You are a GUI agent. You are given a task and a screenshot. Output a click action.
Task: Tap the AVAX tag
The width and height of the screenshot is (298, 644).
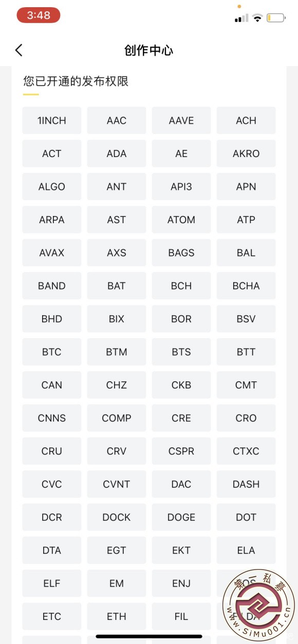pos(52,253)
